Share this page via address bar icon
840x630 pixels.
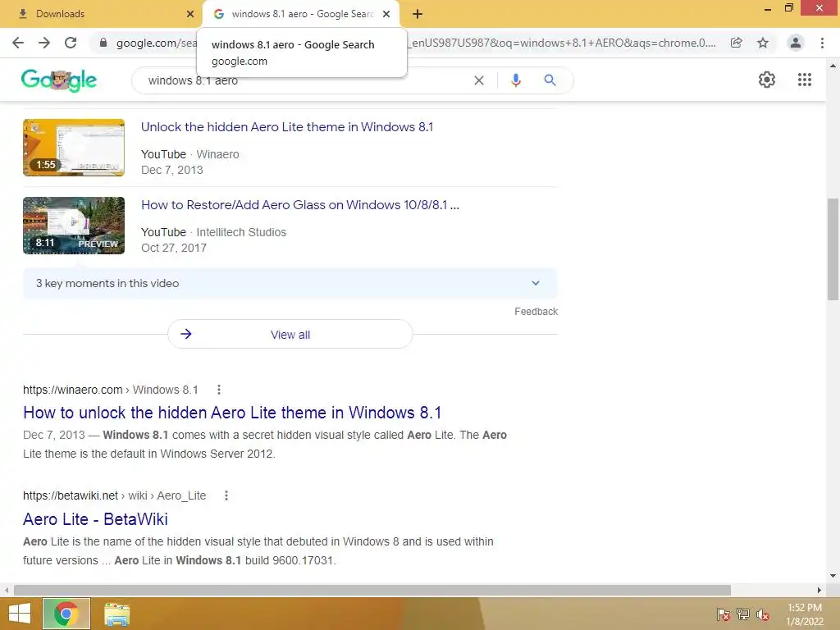737,43
